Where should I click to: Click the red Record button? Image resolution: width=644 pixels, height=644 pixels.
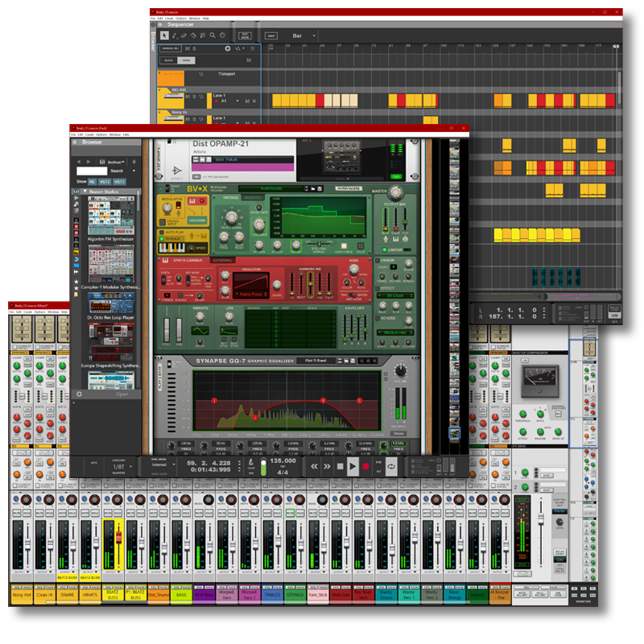coord(365,466)
